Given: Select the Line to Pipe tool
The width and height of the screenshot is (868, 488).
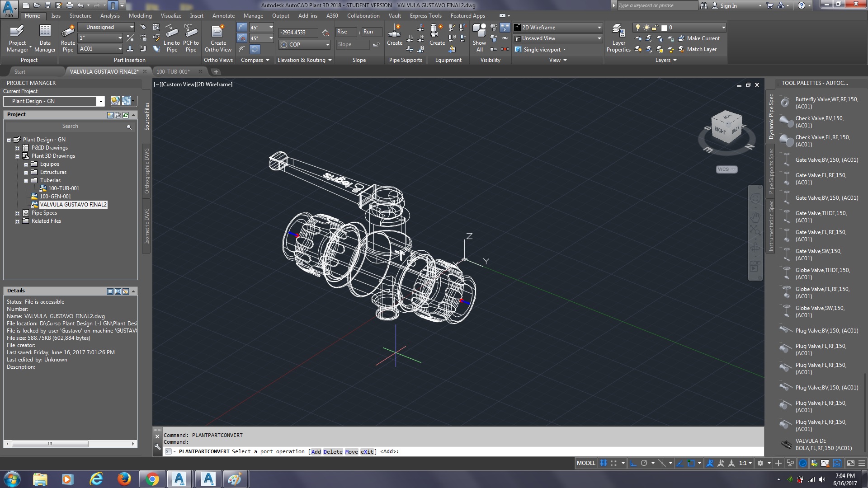Looking at the screenshot, I should point(172,38).
